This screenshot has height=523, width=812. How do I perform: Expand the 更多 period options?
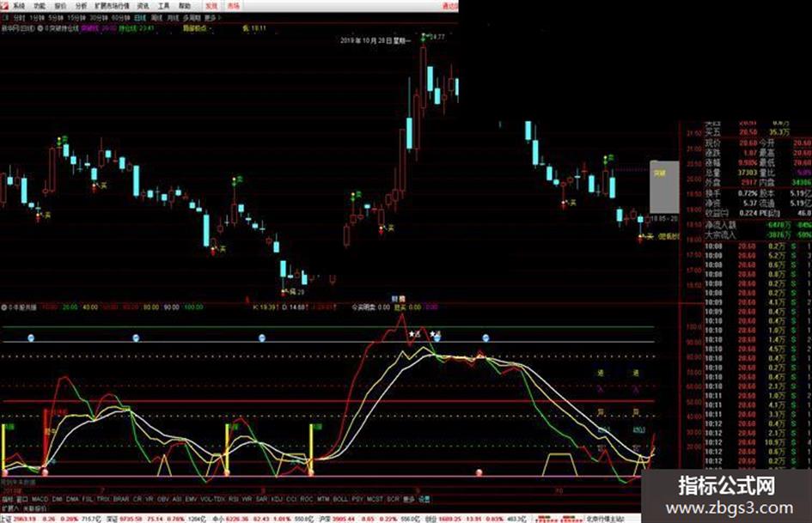click(212, 18)
